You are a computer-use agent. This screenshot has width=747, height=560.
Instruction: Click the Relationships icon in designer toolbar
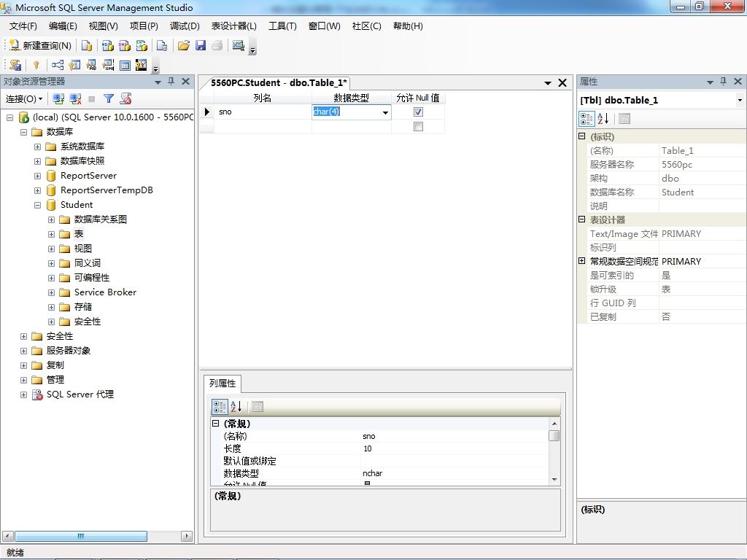(58, 65)
